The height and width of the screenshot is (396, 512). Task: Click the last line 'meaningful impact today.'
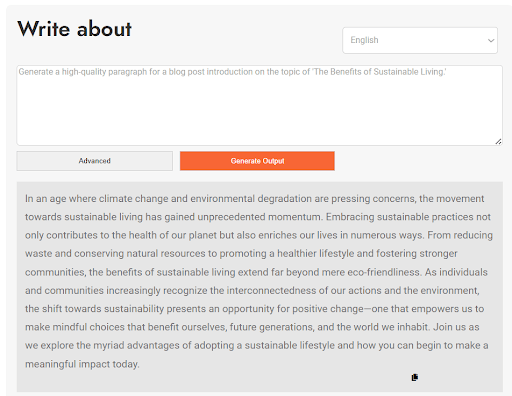(82, 364)
